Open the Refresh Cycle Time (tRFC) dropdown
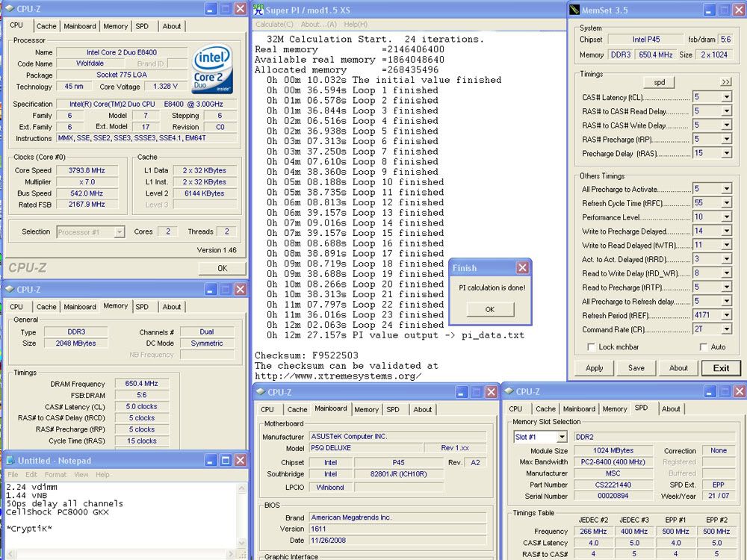 point(727,203)
